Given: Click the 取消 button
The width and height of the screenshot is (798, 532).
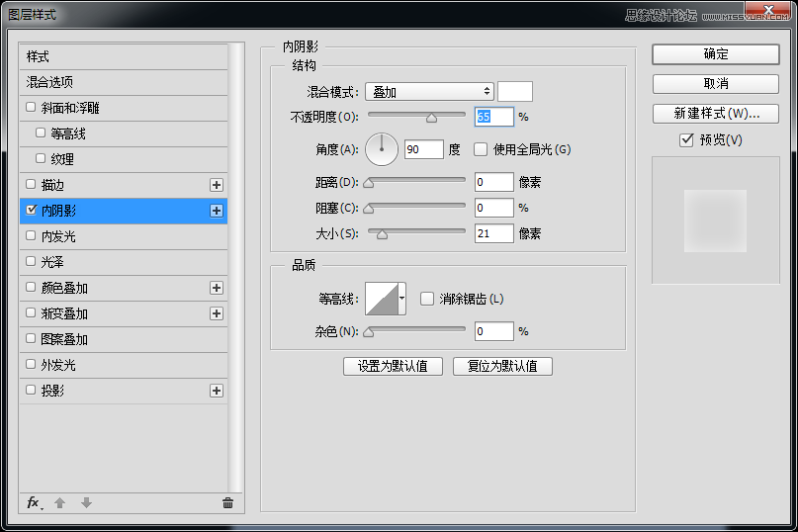Looking at the screenshot, I should [716, 84].
